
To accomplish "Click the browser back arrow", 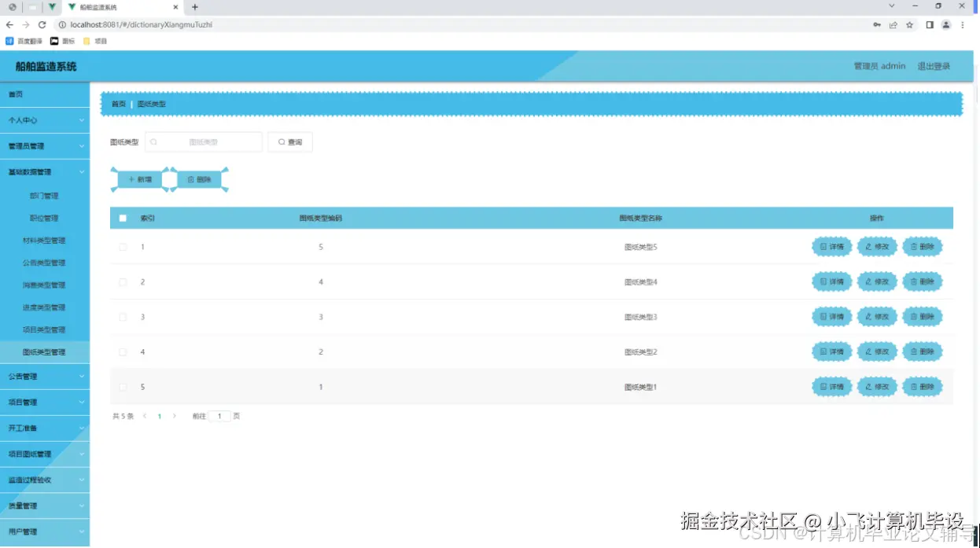I will click(x=9, y=24).
